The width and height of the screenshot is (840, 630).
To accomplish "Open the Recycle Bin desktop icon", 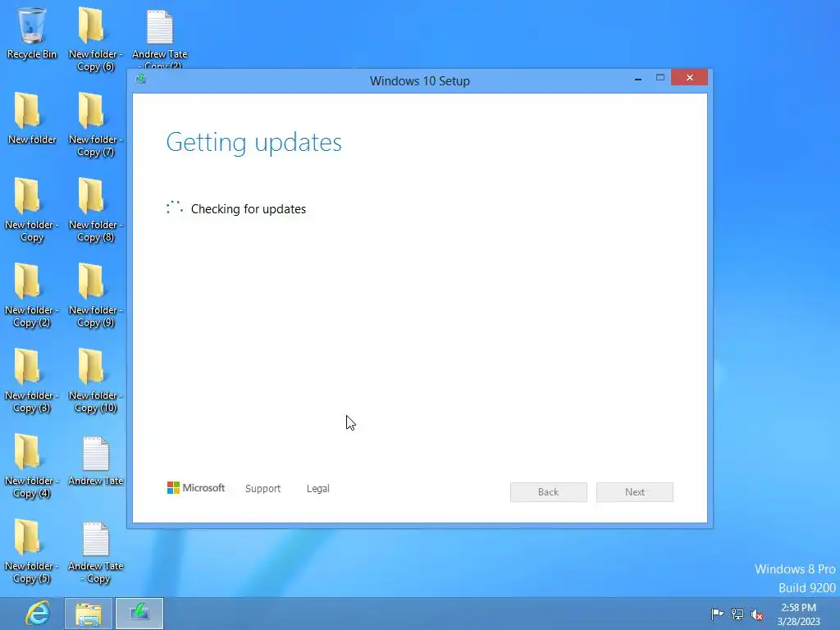I will pos(32,33).
